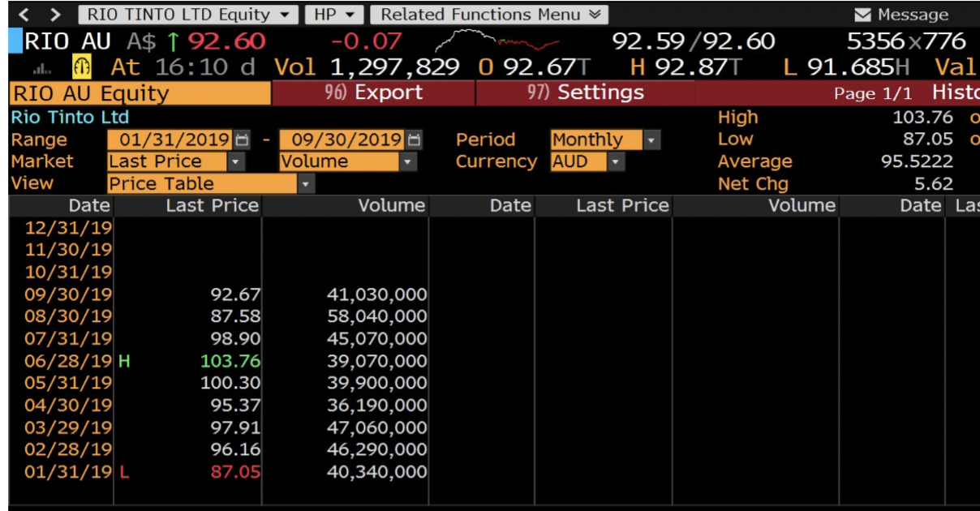Click the last price 96.16 cell
The height and width of the screenshot is (511, 980).
pyautogui.click(x=235, y=449)
